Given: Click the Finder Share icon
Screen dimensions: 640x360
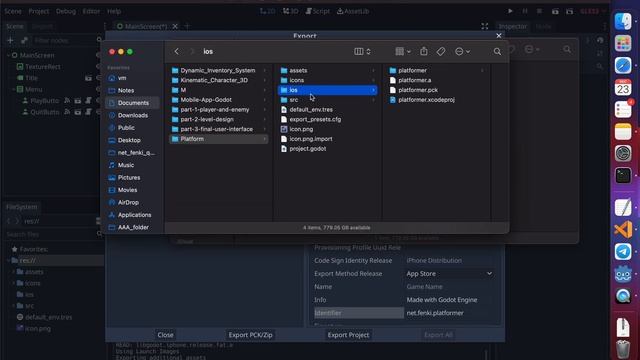Looking at the screenshot, I should [x=424, y=51].
